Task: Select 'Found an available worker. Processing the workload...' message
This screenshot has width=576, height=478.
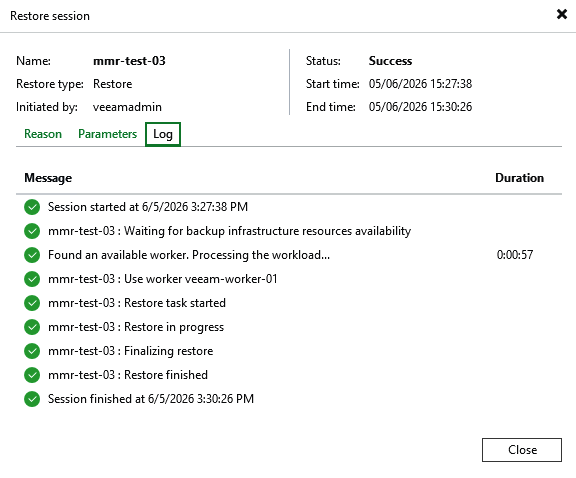Action: click(189, 255)
